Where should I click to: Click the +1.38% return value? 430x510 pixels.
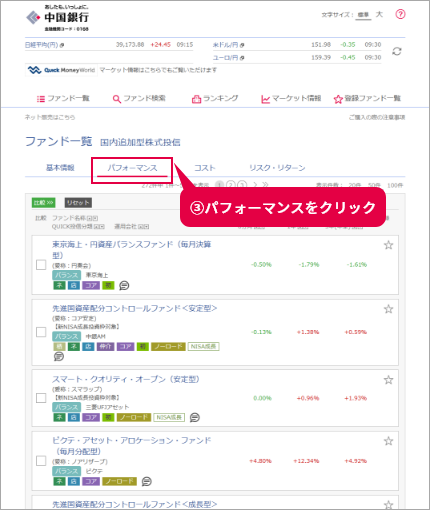(308, 332)
